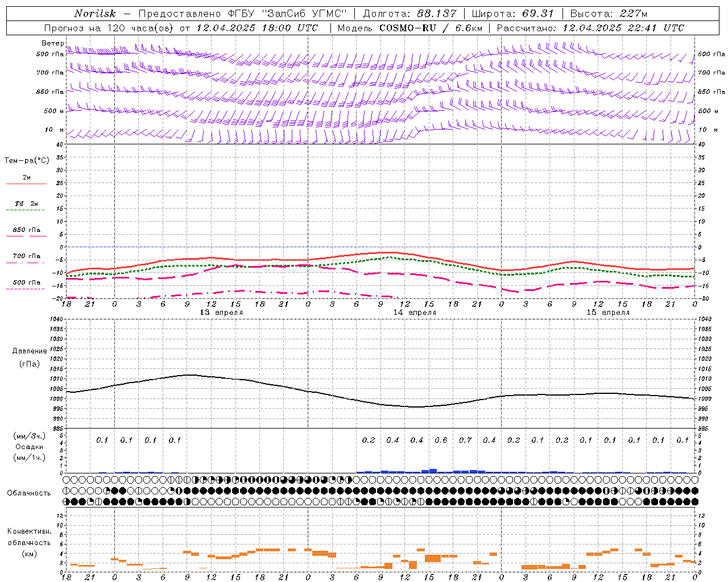Click the 0.6 precipitation value
This screenshot has width=728, height=582.
441,440
